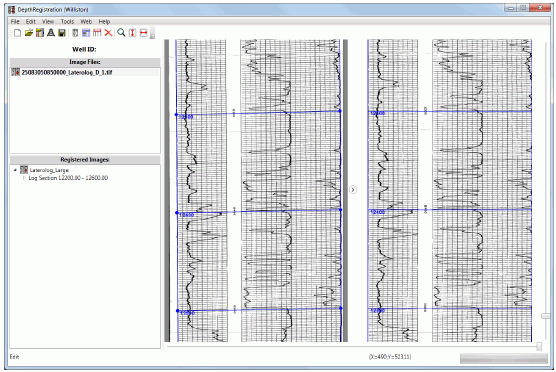Open the Tools menu
The image size is (556, 372).
coord(67,22)
